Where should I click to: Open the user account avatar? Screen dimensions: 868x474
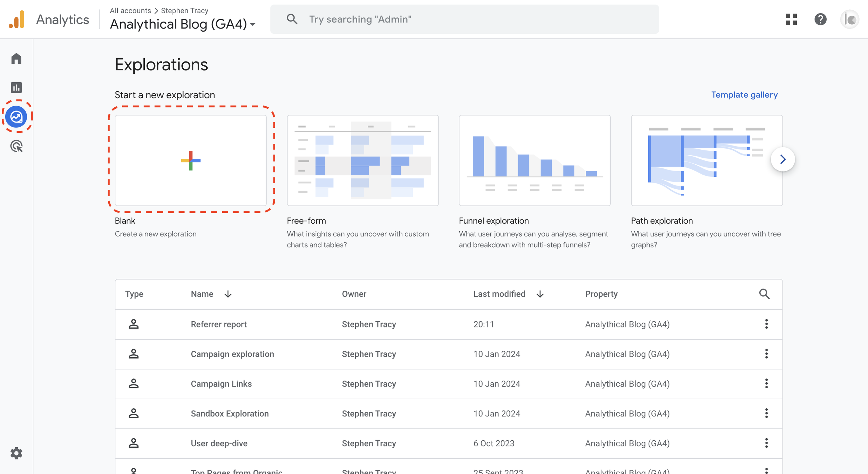click(849, 19)
